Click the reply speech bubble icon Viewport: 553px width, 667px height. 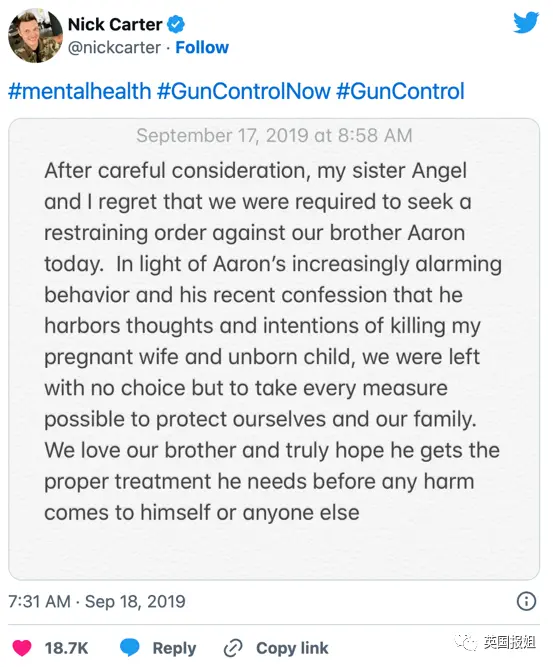click(x=130, y=647)
